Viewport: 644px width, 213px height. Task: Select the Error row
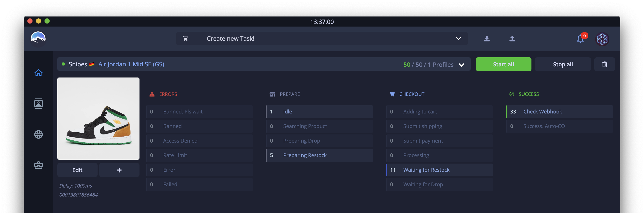pos(199,170)
